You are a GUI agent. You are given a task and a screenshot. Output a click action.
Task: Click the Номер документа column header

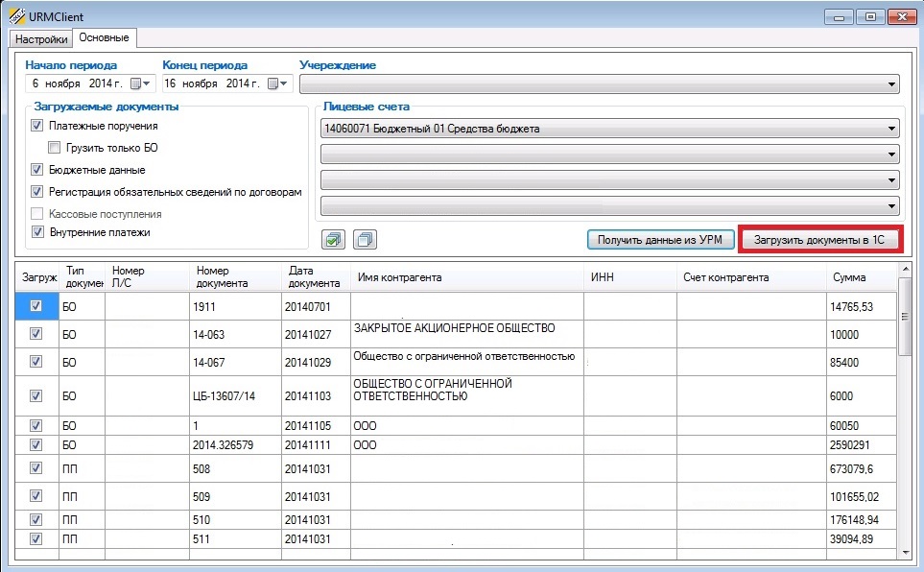click(x=236, y=277)
